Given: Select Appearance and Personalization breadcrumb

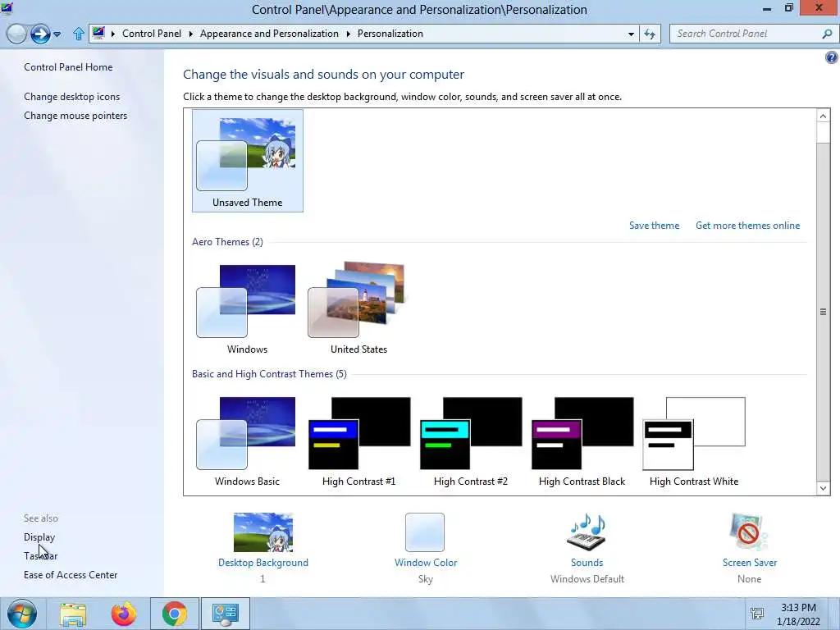Looking at the screenshot, I should pos(269,33).
